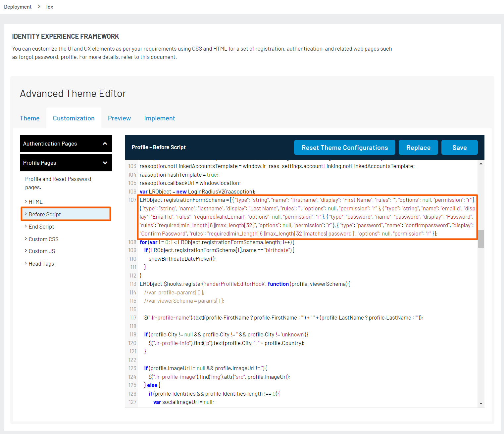Expand the Custom JS arrow
The height and width of the screenshot is (434, 504).
[26, 251]
